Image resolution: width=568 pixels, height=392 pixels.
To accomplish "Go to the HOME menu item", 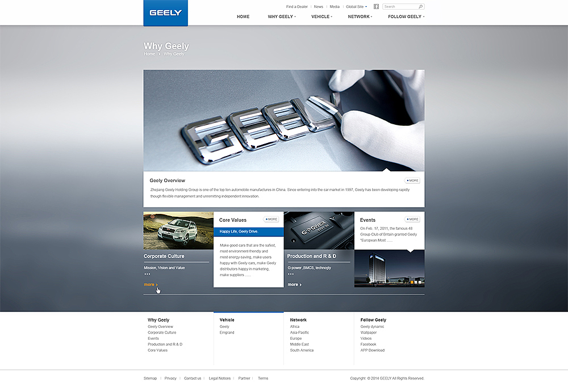I will click(243, 16).
